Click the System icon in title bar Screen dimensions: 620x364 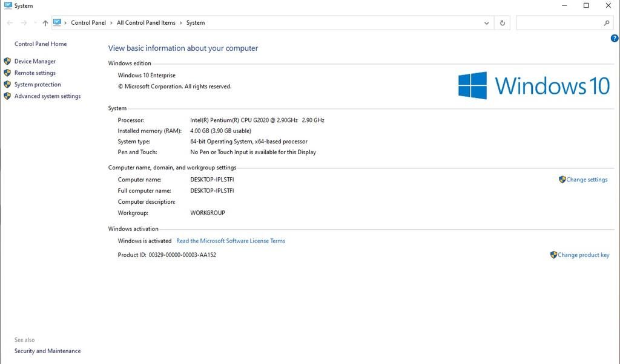click(x=8, y=5)
